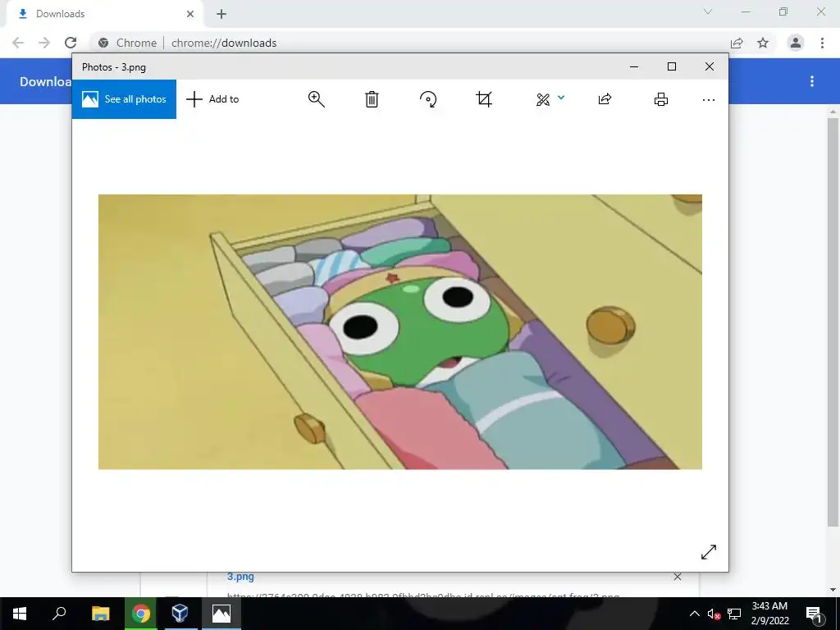The image size is (840, 630).
Task: Delete the photo using the trash icon
Action: pos(372,99)
